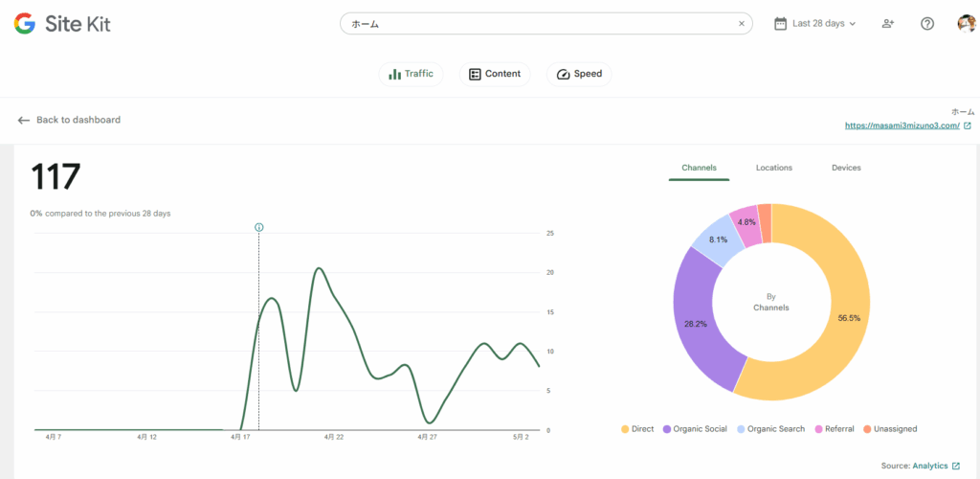The image size is (980, 479).
Task: Click the Direct legend color dot
Action: click(x=625, y=429)
